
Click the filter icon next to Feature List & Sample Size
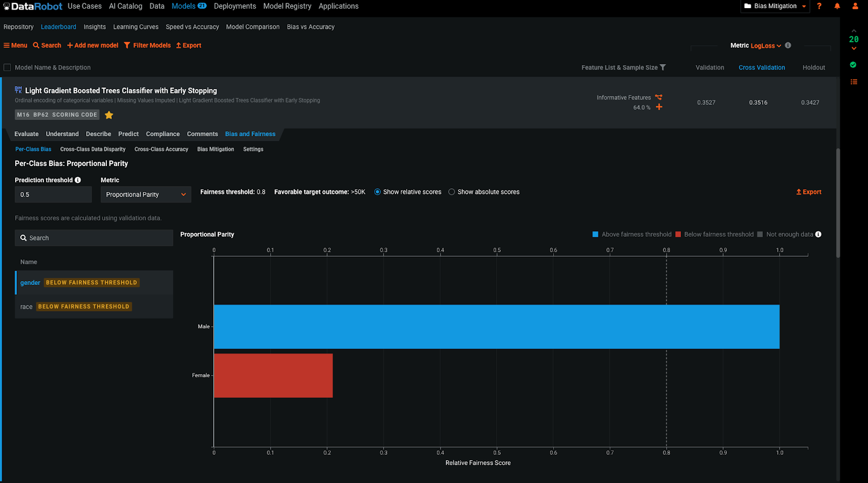[x=663, y=67]
